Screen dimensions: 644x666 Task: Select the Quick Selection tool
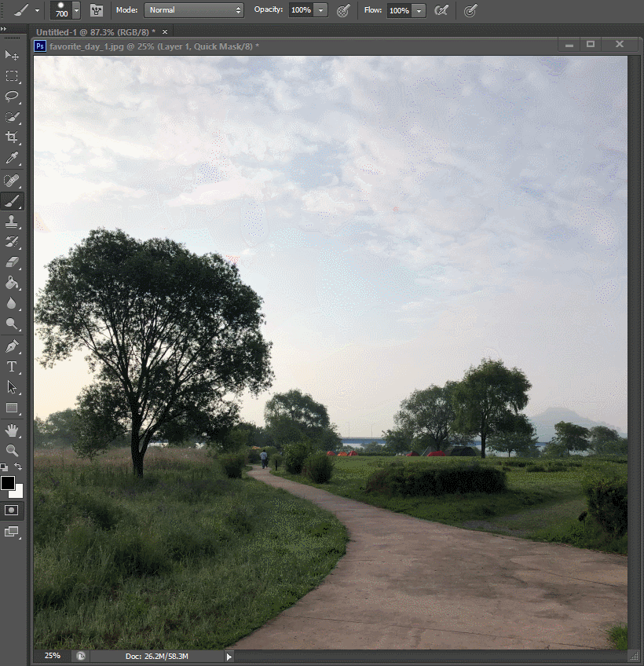tap(12, 117)
